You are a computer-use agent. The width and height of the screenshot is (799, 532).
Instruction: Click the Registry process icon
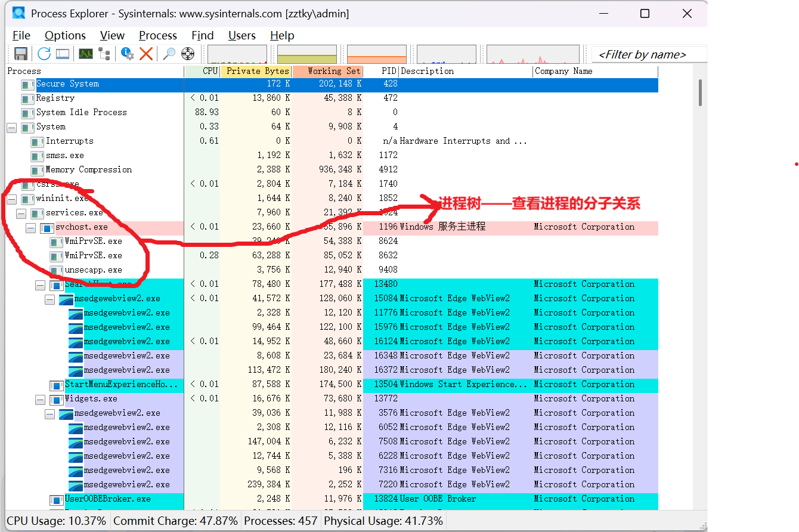pos(27,98)
